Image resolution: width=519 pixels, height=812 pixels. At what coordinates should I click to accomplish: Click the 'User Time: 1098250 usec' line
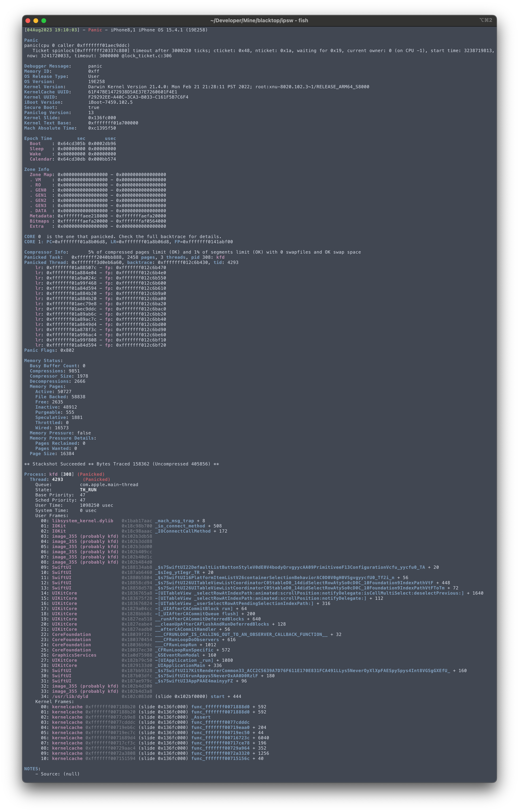pyautogui.click(x=74, y=506)
